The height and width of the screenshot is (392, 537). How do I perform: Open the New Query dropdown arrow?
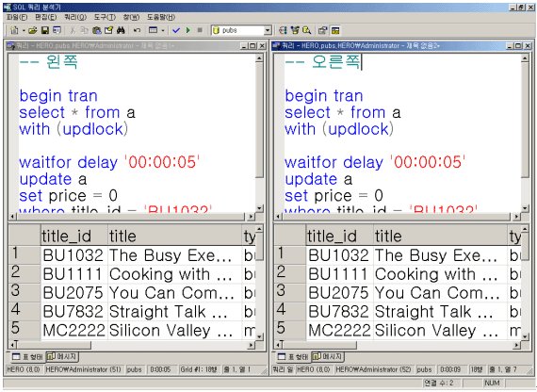(24, 31)
